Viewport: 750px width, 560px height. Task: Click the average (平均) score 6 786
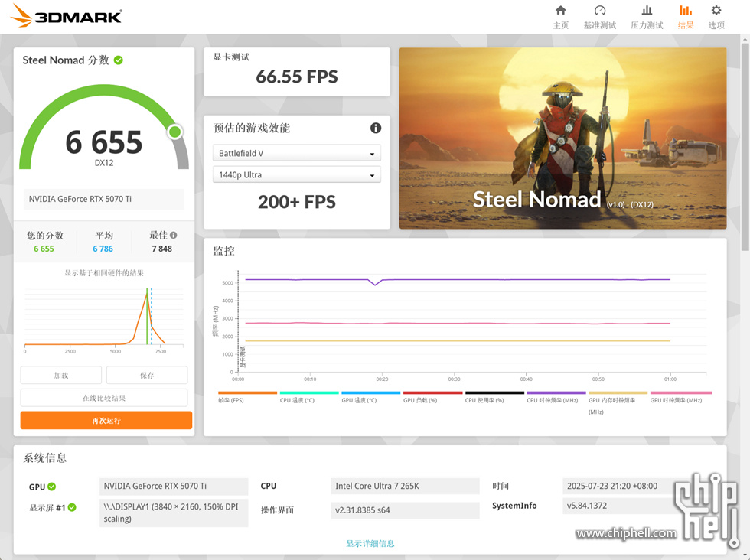[103, 249]
